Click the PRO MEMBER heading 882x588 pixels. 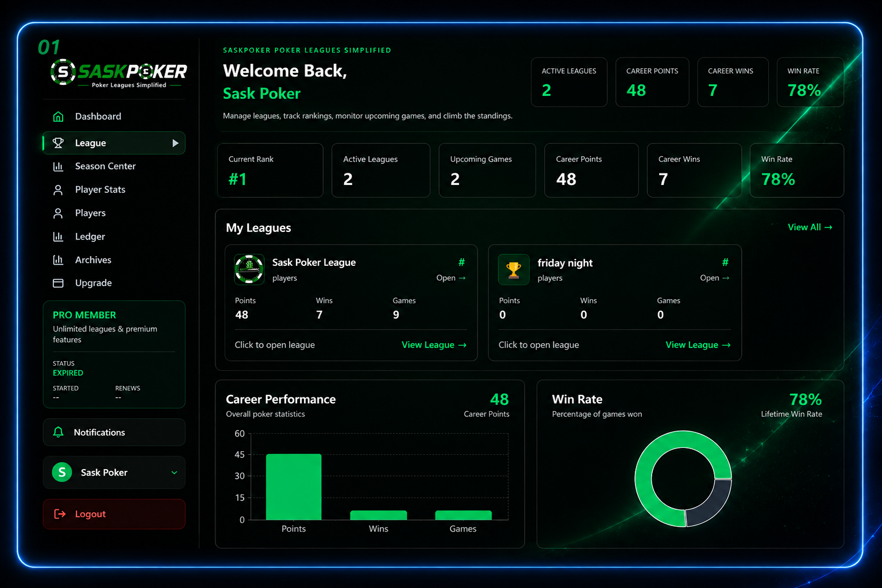click(x=84, y=315)
